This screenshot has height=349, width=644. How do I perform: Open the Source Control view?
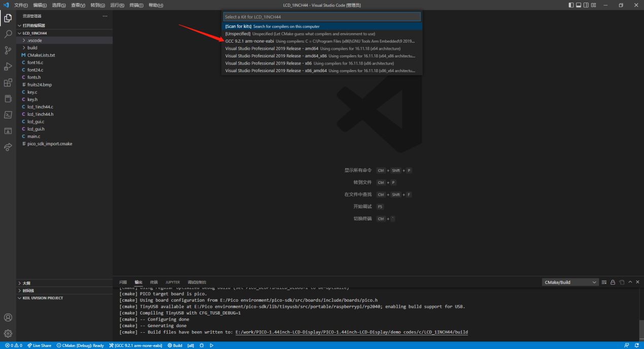point(8,50)
